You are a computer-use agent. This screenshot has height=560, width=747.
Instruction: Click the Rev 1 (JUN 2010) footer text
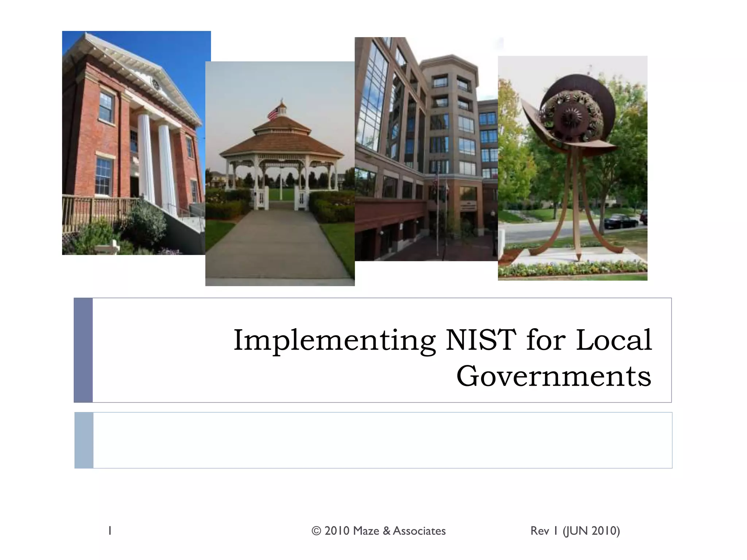click(575, 531)
